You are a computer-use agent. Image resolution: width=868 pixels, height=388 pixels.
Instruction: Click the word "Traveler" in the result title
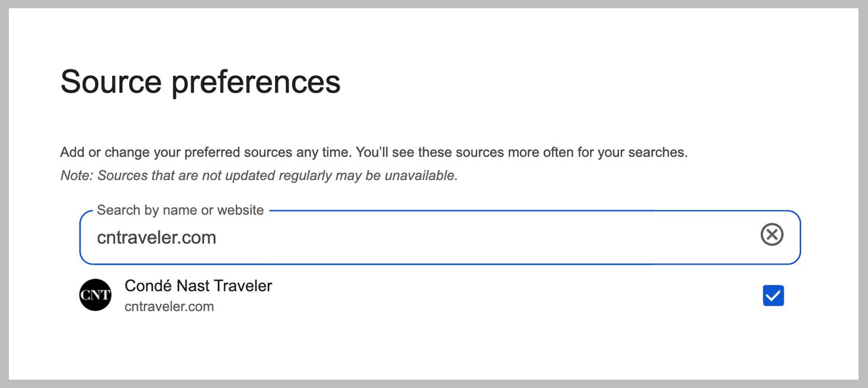coord(242,286)
